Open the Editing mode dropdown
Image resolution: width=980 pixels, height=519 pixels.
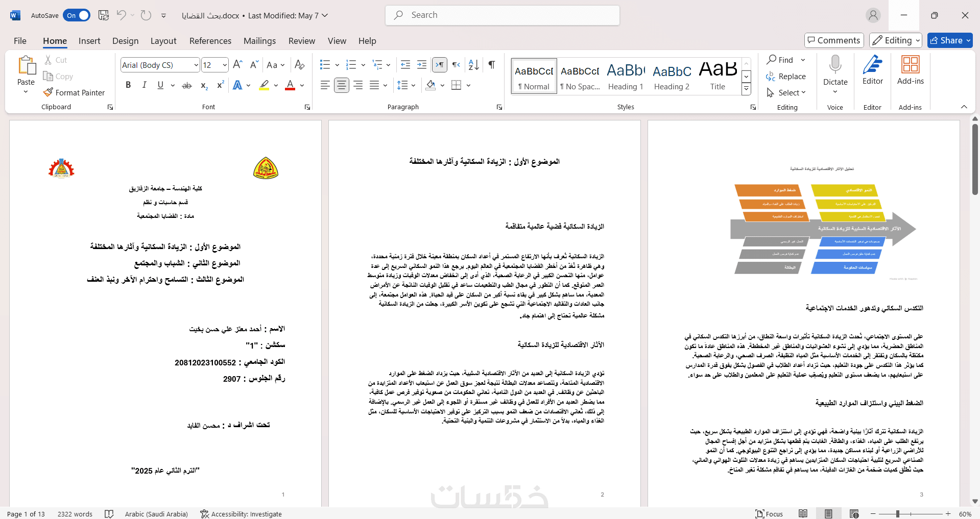click(896, 40)
